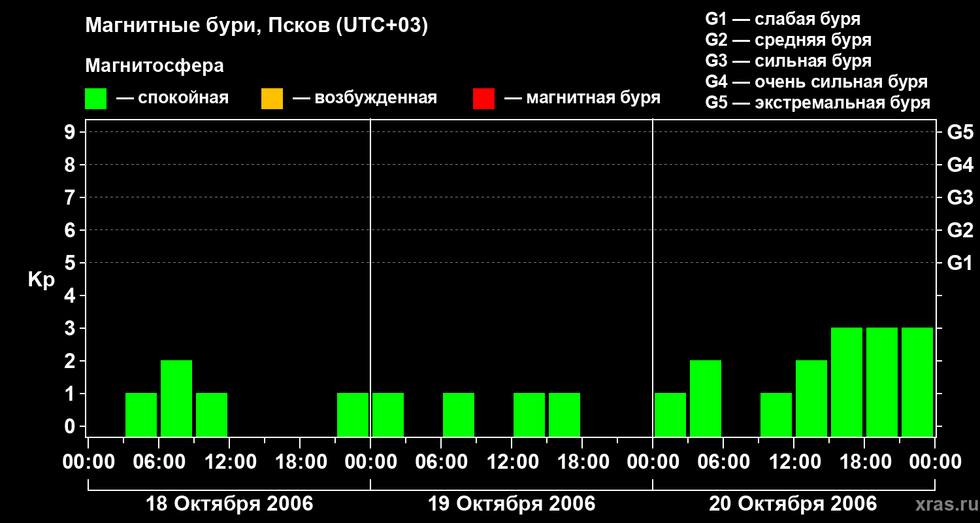Viewport: 980px width, 523px height.
Task: Click the 12:00–15:00 bar on 19 October
Action: (529, 414)
